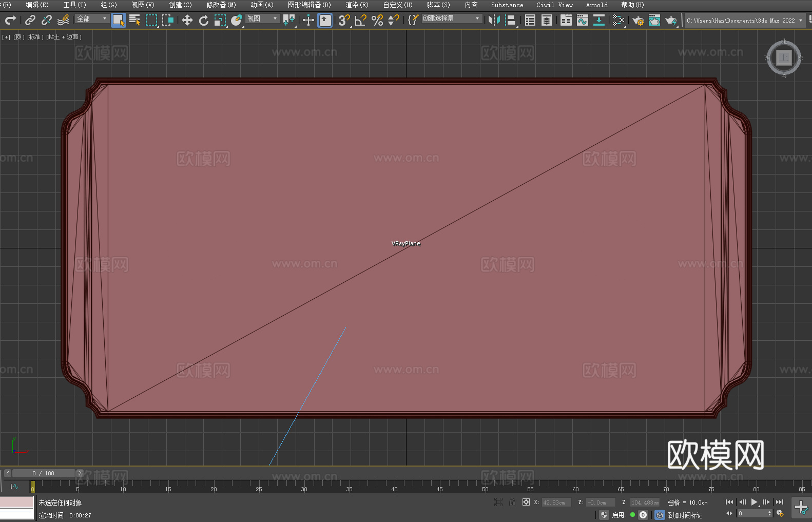812x522 pixels.
Task: Click the ViewCube top face
Action: pyautogui.click(x=784, y=58)
